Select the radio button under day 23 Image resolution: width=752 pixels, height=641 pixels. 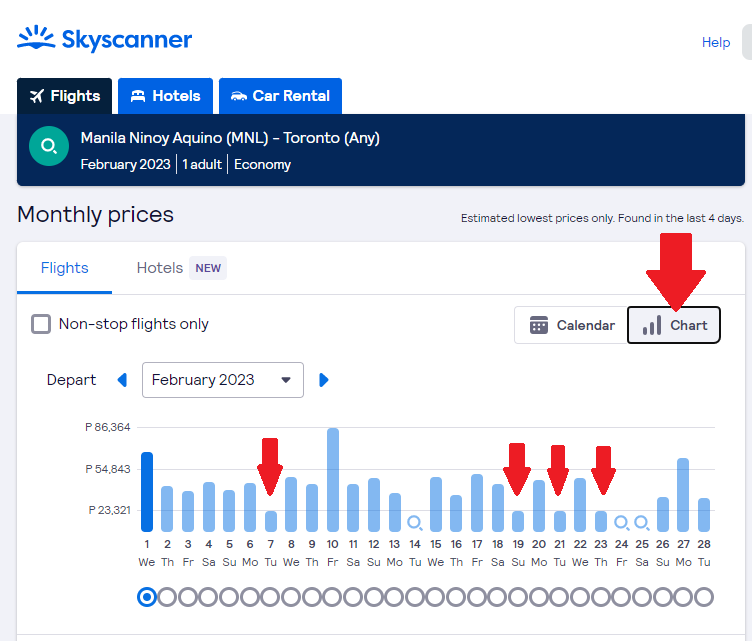click(600, 597)
